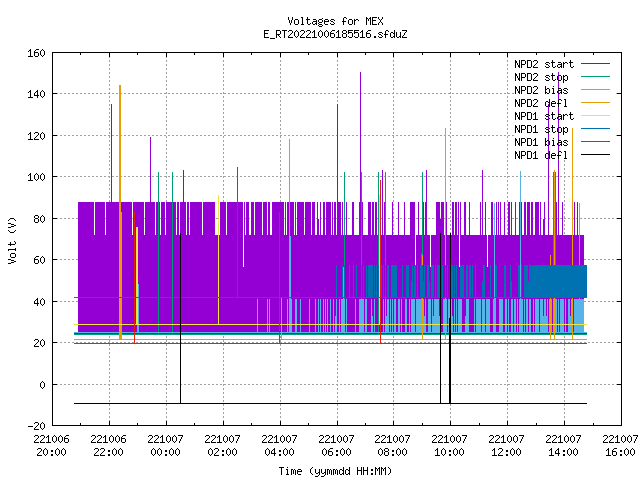The image size is (640, 480).
Task: Click the green NPD2 stop legend line
Action: pos(595,77)
